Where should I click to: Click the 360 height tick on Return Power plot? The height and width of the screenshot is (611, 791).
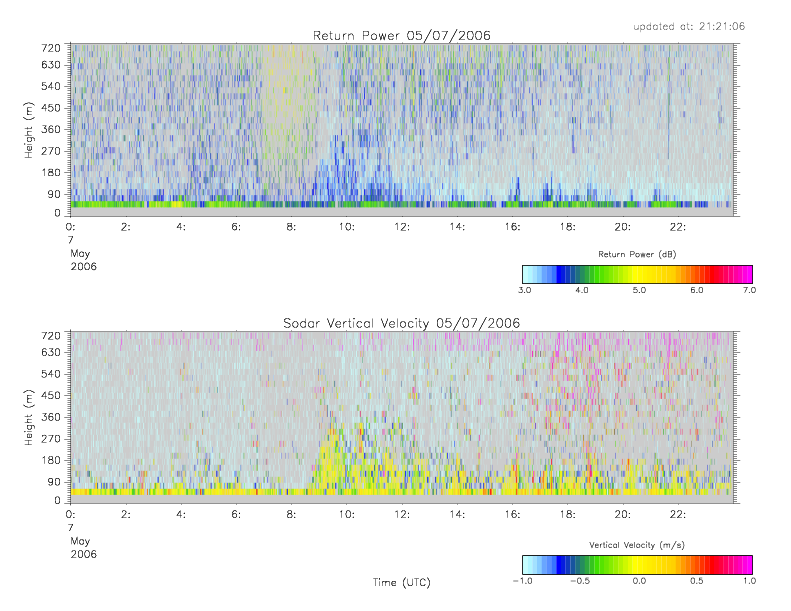[x=51, y=130]
